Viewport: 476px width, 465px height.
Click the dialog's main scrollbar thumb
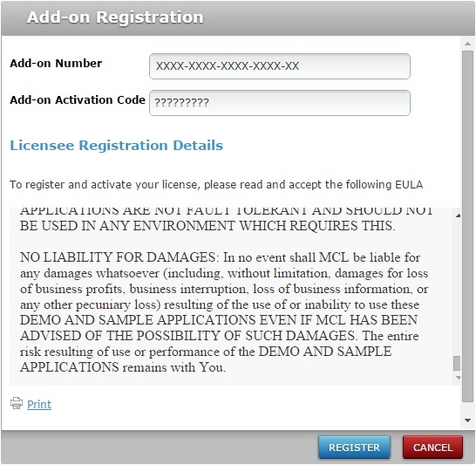[467, 226]
